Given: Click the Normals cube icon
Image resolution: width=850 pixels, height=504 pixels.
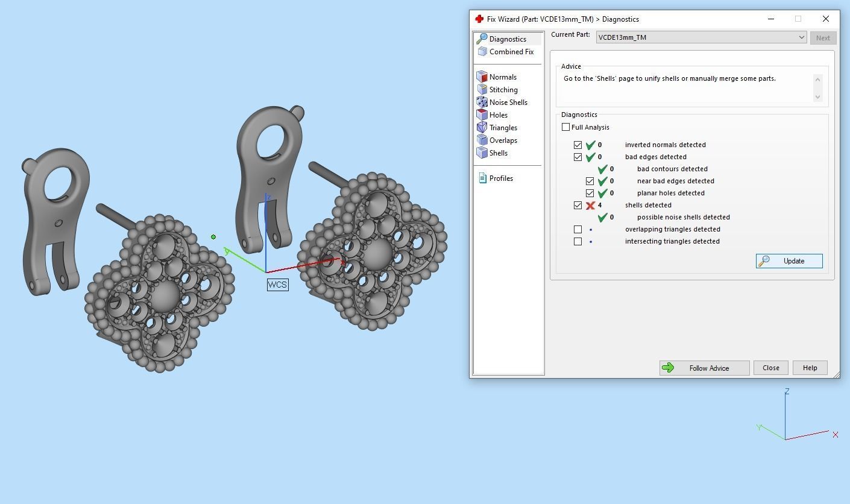Looking at the screenshot, I should pyautogui.click(x=482, y=77).
